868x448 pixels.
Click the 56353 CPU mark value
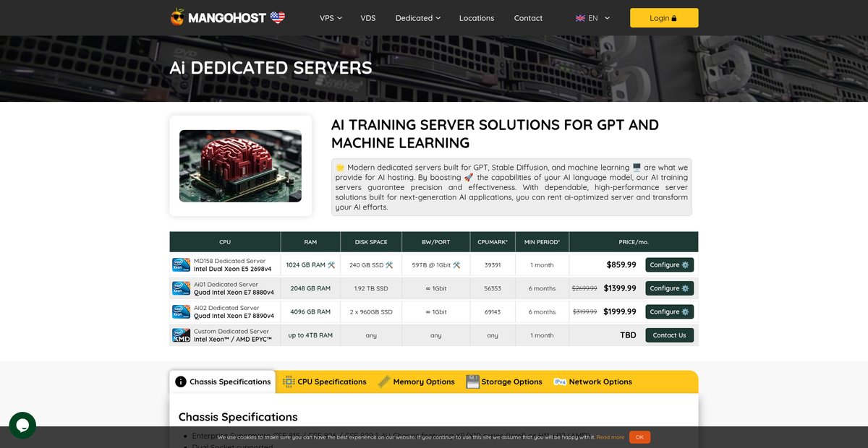tap(493, 288)
